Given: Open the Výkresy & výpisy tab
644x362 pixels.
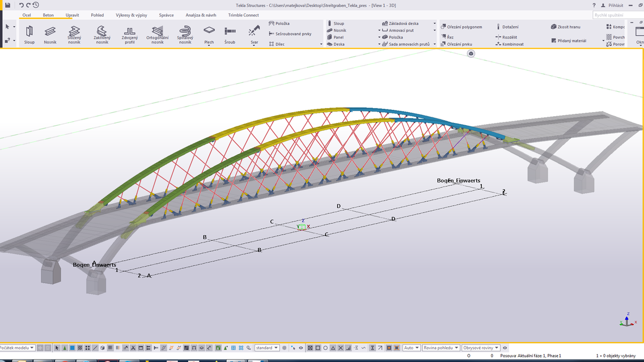Looking at the screenshot, I should [132, 15].
